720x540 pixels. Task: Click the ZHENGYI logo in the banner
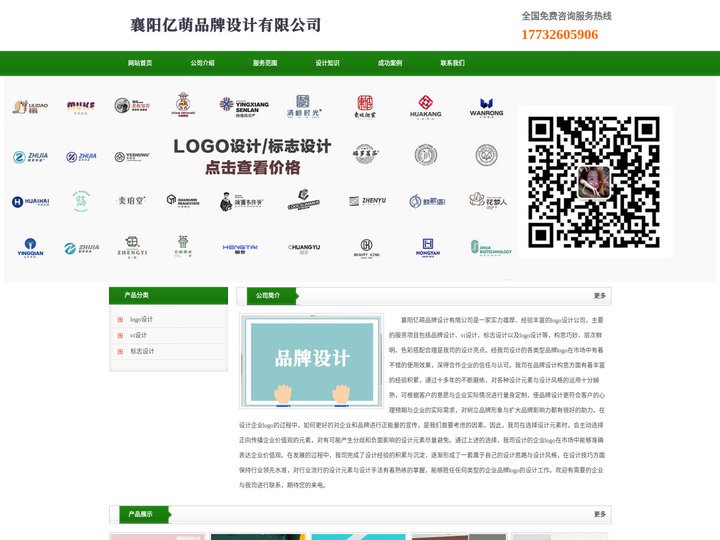[x=132, y=248]
